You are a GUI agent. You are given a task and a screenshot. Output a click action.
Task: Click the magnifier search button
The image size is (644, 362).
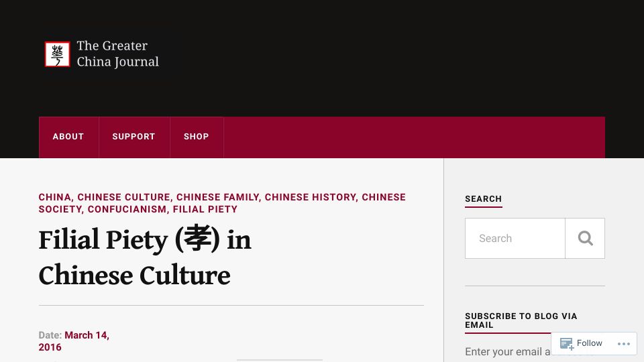tap(585, 239)
